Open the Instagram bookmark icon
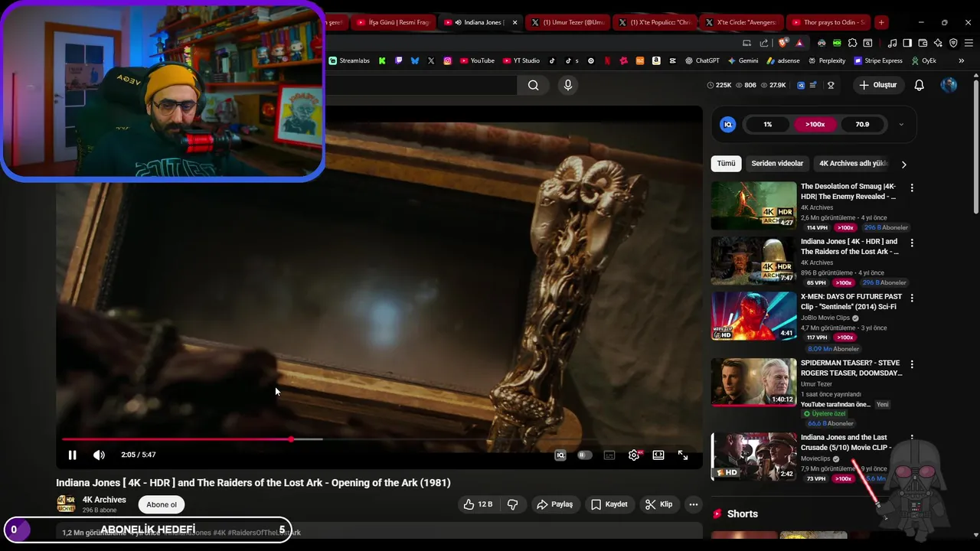980x551 pixels. [x=447, y=60]
